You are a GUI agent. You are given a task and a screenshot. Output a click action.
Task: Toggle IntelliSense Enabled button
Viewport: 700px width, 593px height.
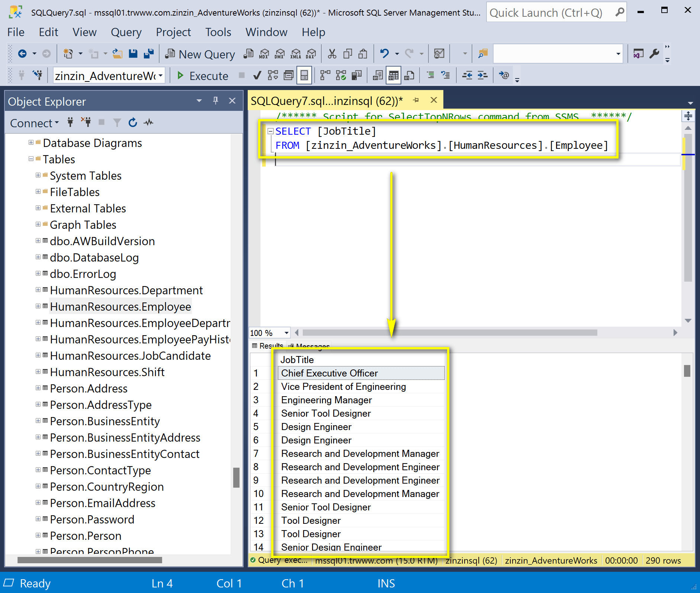tap(304, 76)
